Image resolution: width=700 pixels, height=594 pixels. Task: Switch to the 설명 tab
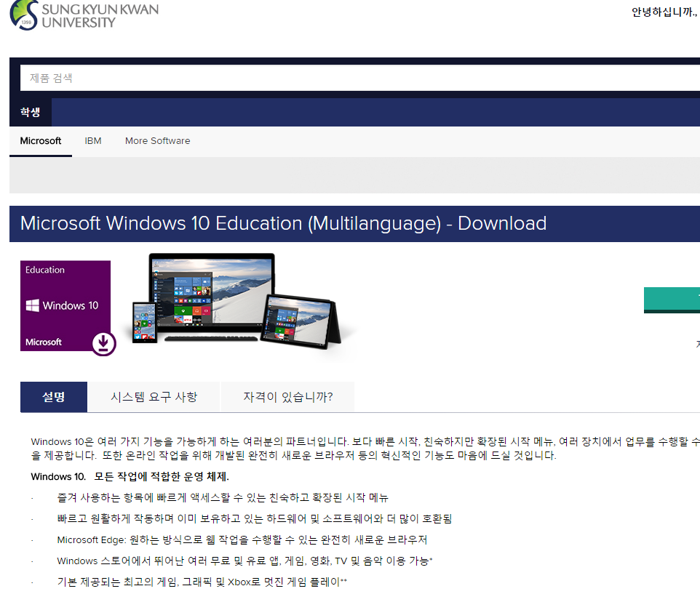[x=54, y=397]
